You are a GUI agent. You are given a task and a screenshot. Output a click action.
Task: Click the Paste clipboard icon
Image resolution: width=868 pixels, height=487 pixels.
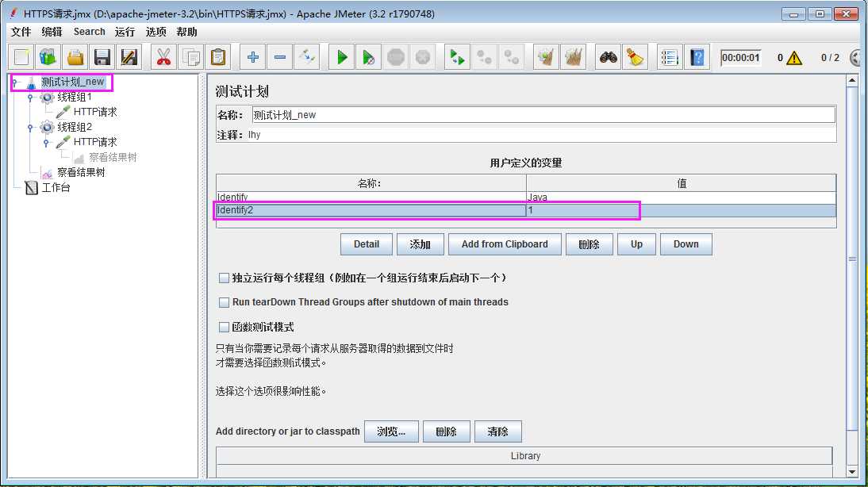click(218, 57)
